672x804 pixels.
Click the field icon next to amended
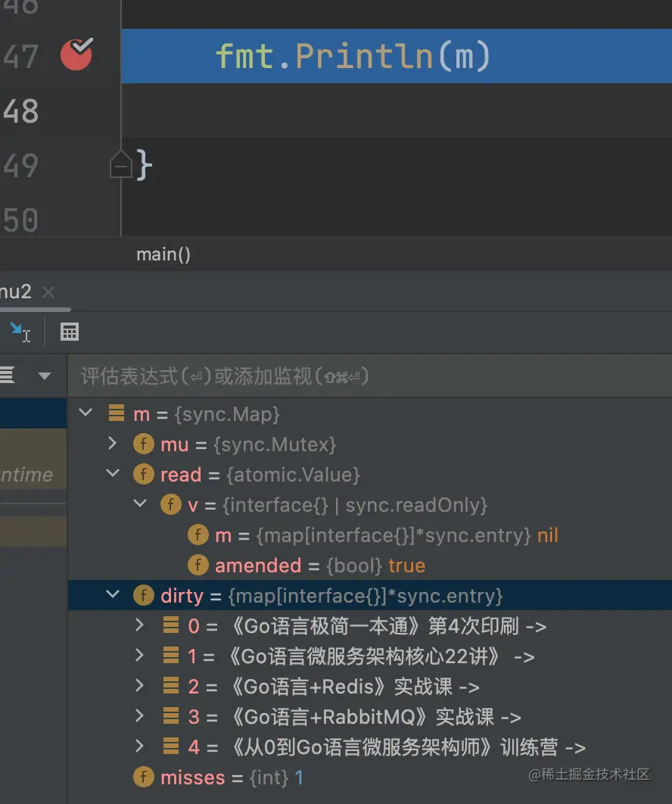point(198,565)
